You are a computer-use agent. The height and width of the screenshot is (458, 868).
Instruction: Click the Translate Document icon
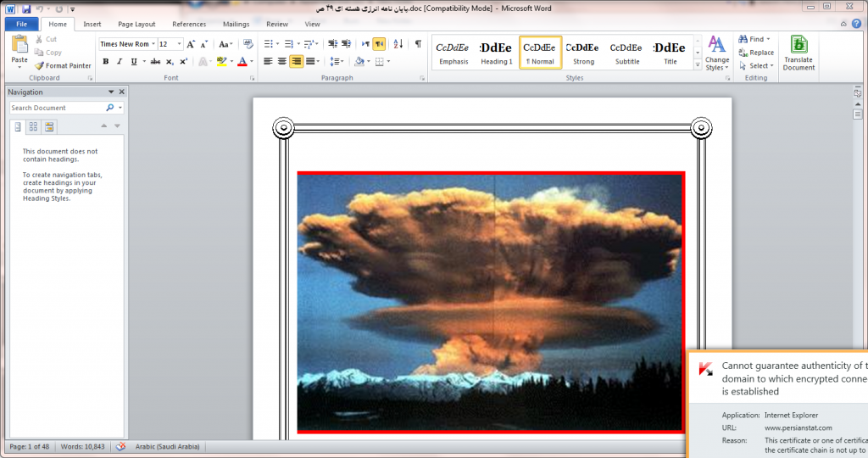[798, 45]
